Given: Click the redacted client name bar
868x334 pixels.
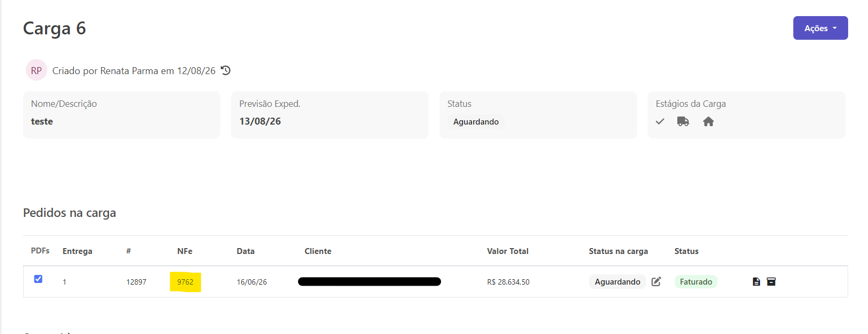Looking at the screenshot, I should 370,281.
